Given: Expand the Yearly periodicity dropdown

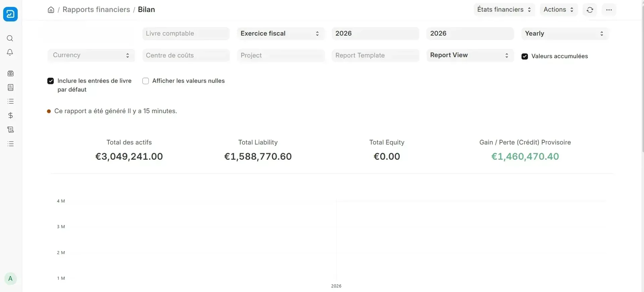Looking at the screenshot, I should tap(565, 34).
